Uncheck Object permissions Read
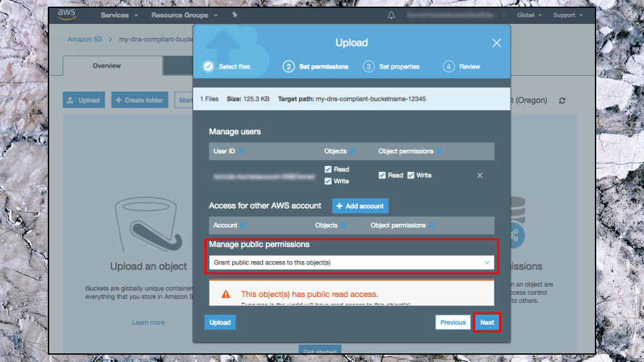 (x=382, y=175)
